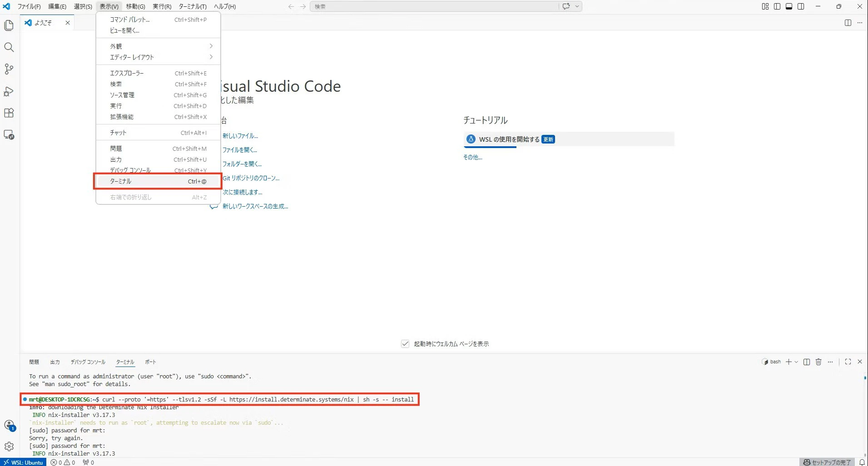
Task: Open Remote Explorer icon in activity bar
Action: click(x=9, y=134)
